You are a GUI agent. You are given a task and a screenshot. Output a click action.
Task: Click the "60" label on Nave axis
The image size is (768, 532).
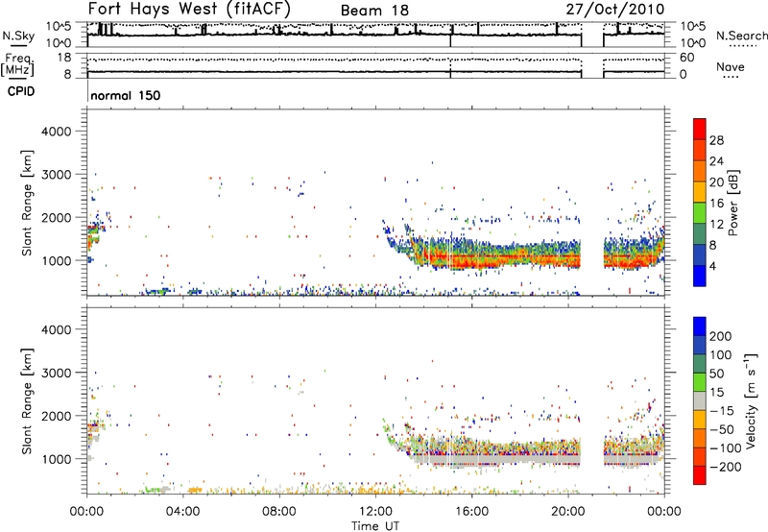point(687,58)
